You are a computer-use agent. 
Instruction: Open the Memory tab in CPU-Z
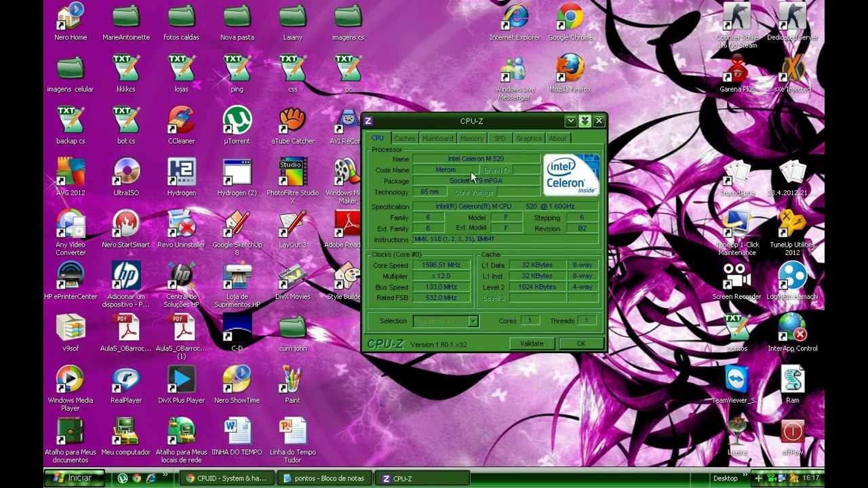471,138
